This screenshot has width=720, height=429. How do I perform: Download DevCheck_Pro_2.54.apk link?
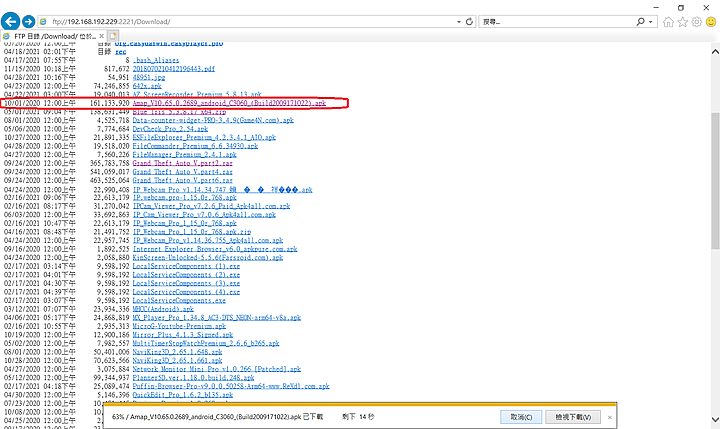170,129
